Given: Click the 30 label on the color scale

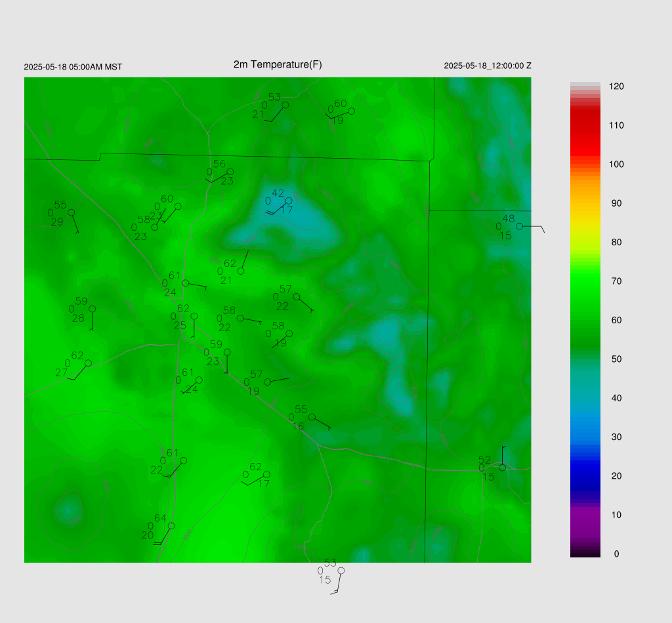Looking at the screenshot, I should [616, 437].
